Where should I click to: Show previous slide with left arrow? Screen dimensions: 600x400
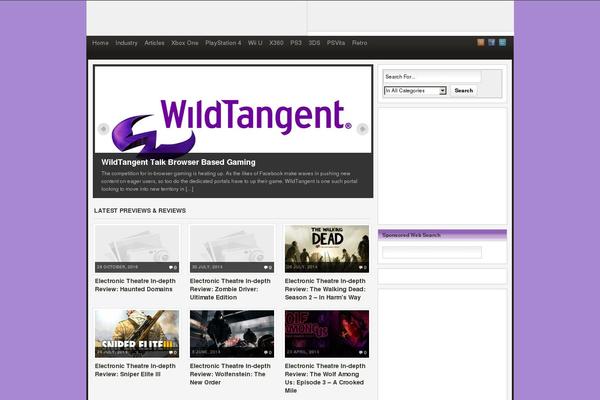(x=103, y=129)
